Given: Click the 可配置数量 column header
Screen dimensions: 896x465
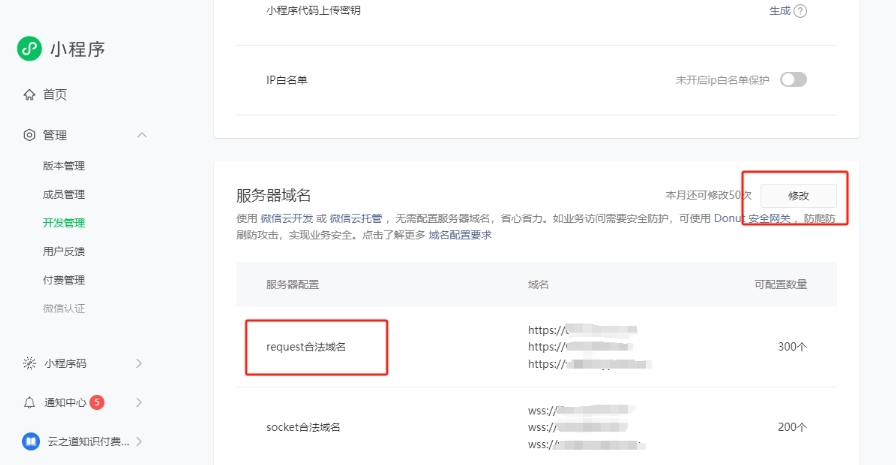Looking at the screenshot, I should coord(781,284).
